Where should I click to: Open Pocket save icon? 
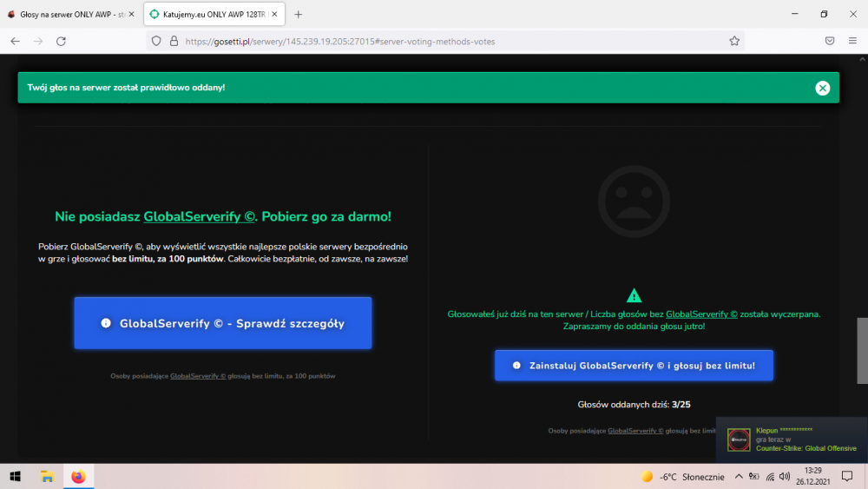coord(829,41)
